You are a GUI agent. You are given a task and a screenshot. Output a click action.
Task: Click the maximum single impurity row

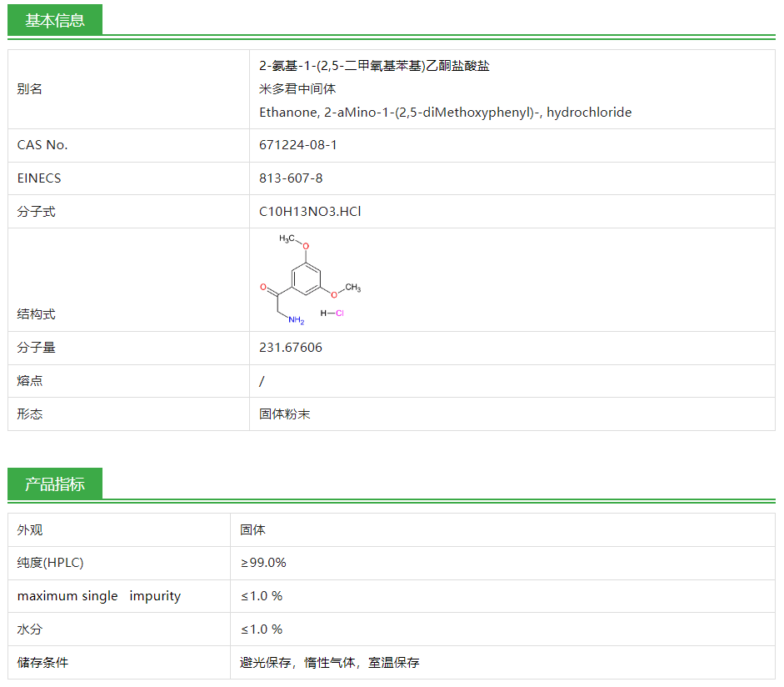97,596
